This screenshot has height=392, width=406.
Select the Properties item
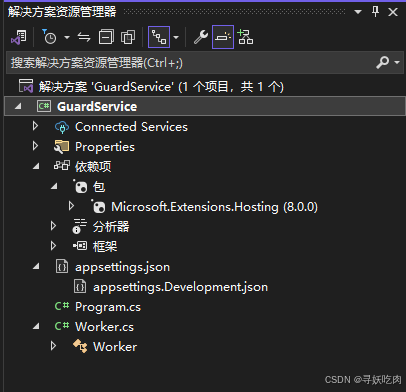105,147
